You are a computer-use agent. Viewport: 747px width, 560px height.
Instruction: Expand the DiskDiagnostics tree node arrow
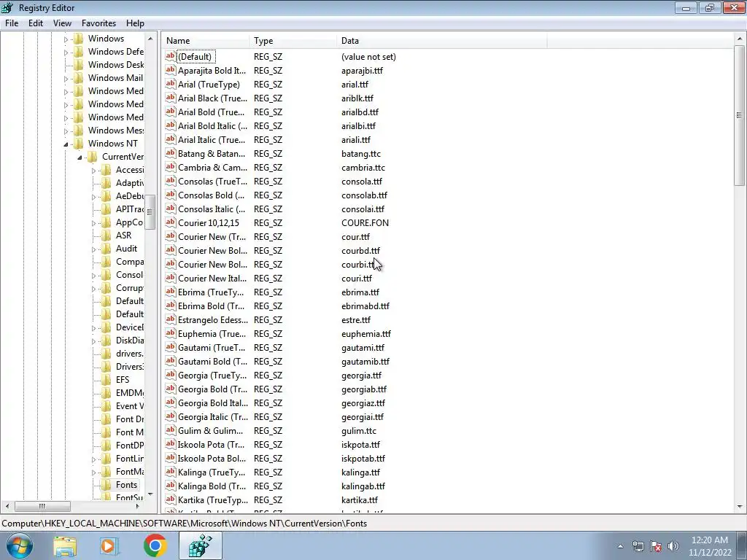tap(93, 341)
